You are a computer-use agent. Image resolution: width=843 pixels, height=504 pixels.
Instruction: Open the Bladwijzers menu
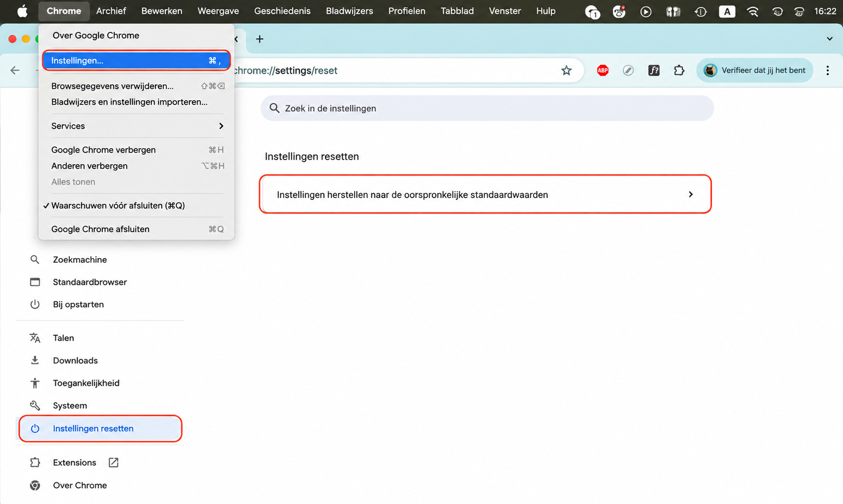point(349,11)
